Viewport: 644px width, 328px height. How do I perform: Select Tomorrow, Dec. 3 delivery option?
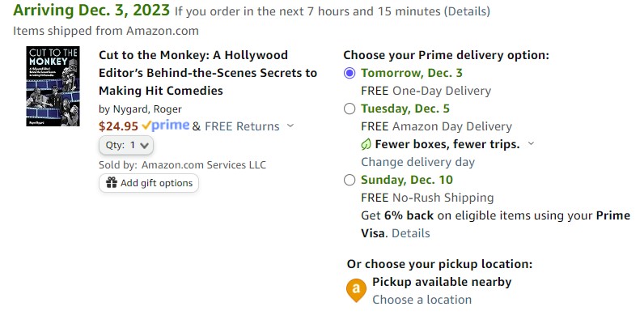point(350,73)
